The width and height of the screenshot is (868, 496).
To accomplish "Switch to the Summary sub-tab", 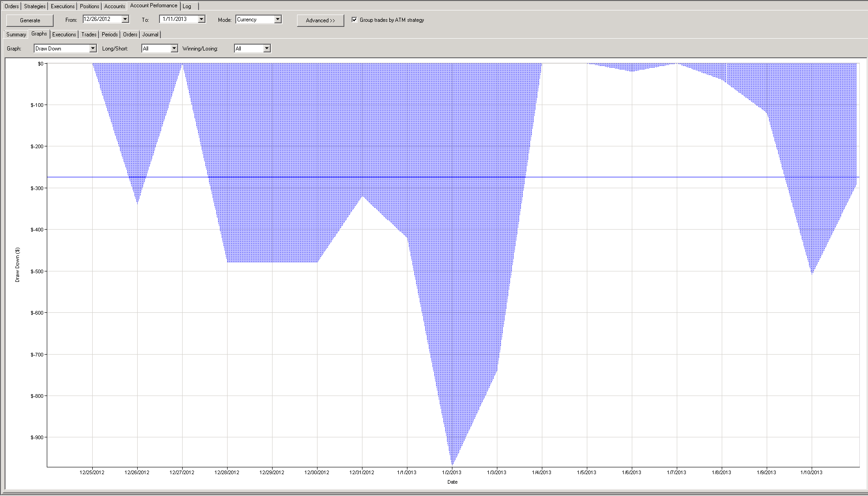I will pyautogui.click(x=16, y=35).
